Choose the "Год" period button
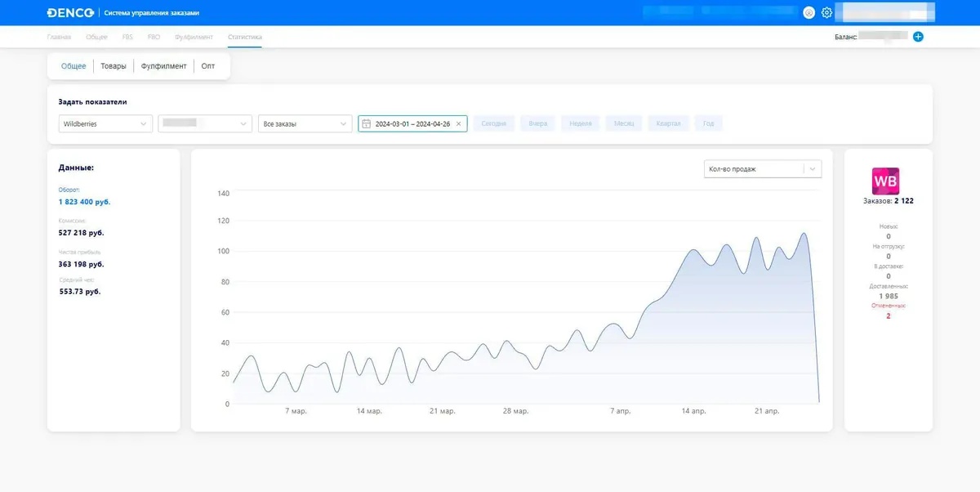Screen dimensions: 980x492 [x=708, y=124]
